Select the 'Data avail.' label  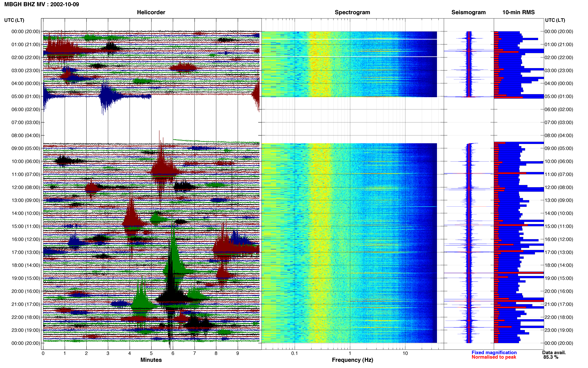tap(554, 353)
